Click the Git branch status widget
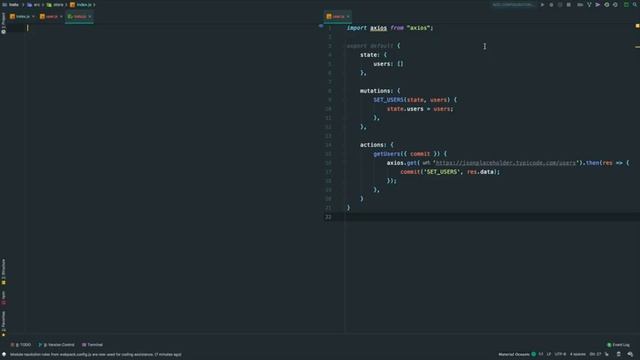The height and width of the screenshot is (360, 640). coord(596,354)
